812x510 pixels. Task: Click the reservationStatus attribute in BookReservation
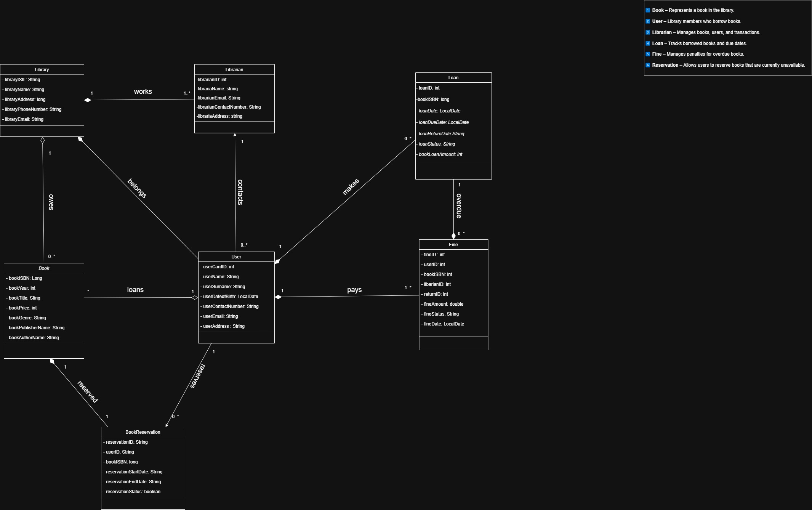[x=131, y=491]
